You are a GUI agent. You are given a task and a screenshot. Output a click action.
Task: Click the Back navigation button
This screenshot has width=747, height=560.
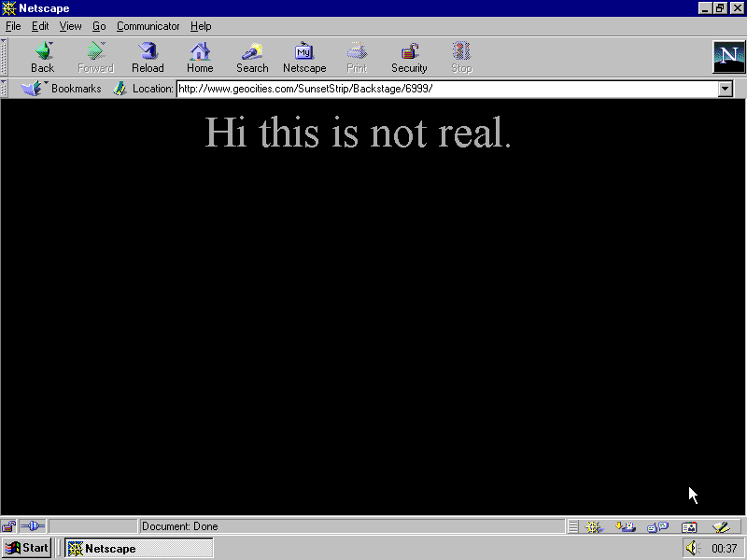point(42,57)
